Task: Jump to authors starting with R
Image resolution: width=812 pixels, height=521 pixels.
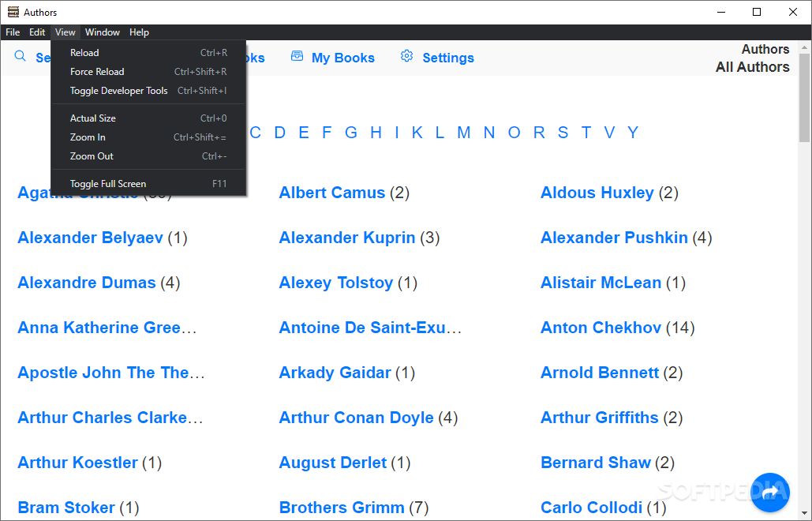Action: (x=539, y=133)
